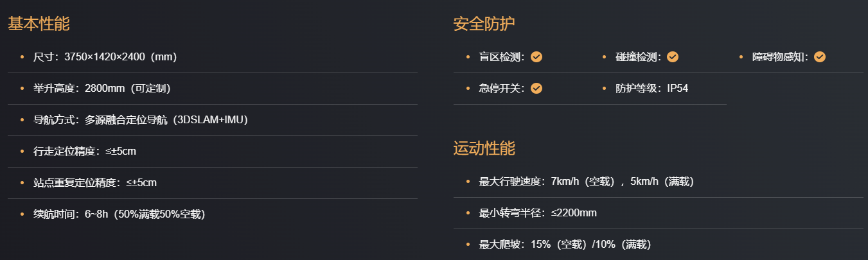Click the 行走定位精度 ≤±5cm row
The width and height of the screenshot is (868, 260).
tap(84, 152)
